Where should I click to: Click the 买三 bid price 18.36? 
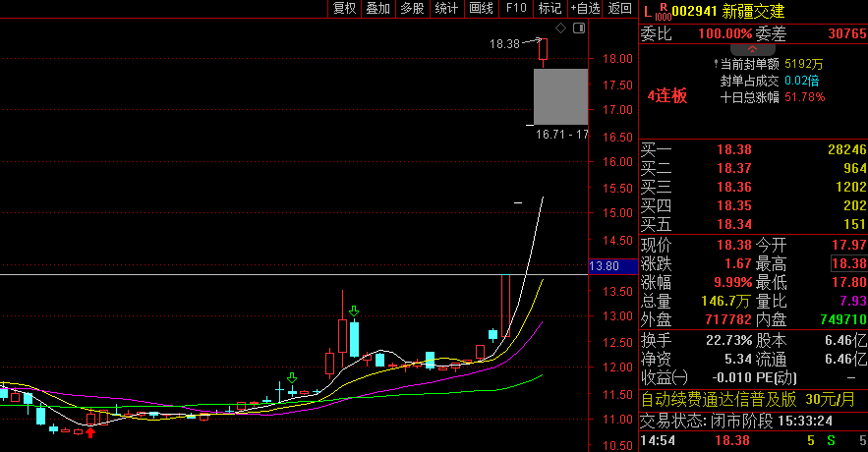pos(734,187)
